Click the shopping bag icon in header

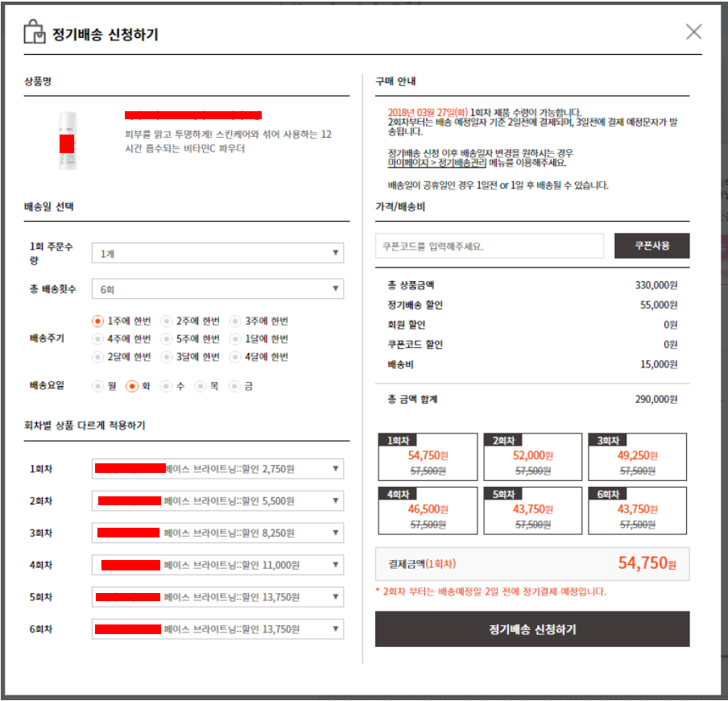[35, 33]
